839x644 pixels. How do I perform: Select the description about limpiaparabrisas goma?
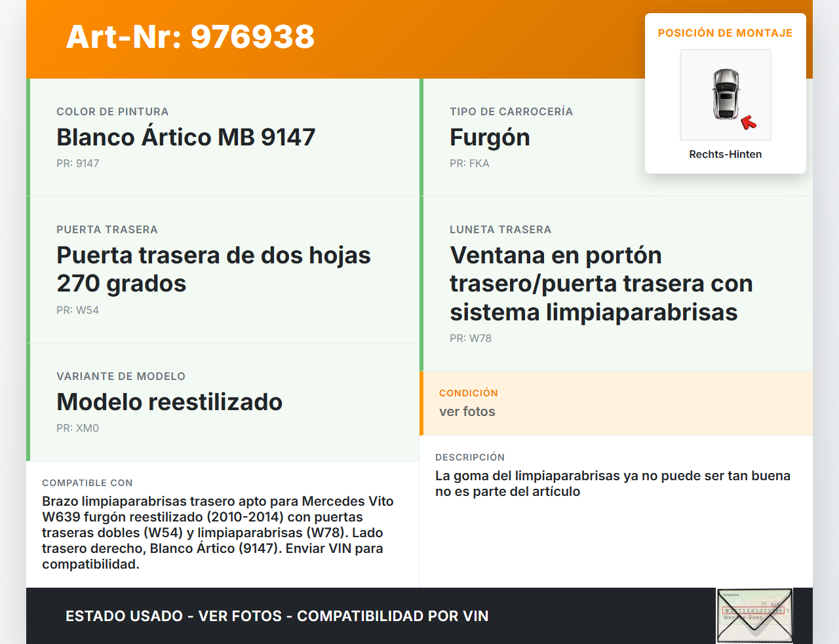[613, 483]
